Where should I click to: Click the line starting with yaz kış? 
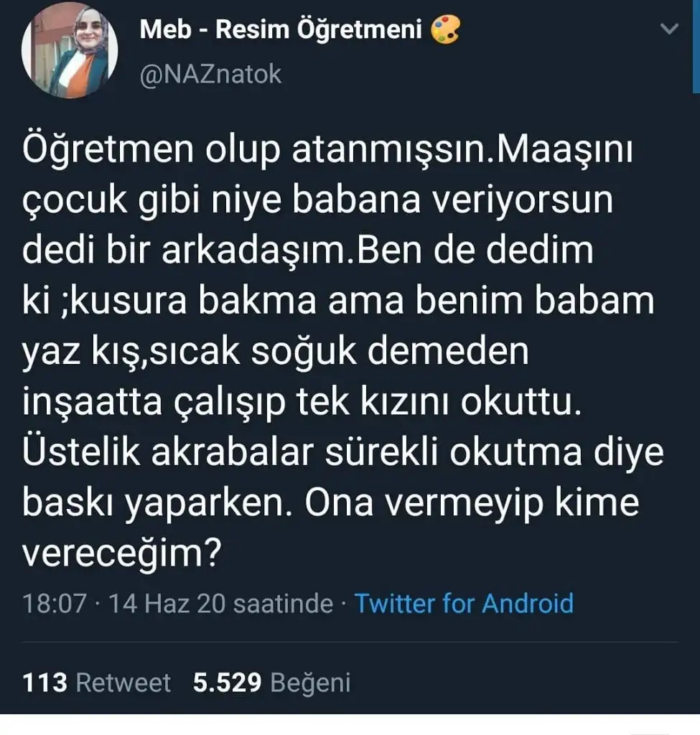tap(276, 352)
